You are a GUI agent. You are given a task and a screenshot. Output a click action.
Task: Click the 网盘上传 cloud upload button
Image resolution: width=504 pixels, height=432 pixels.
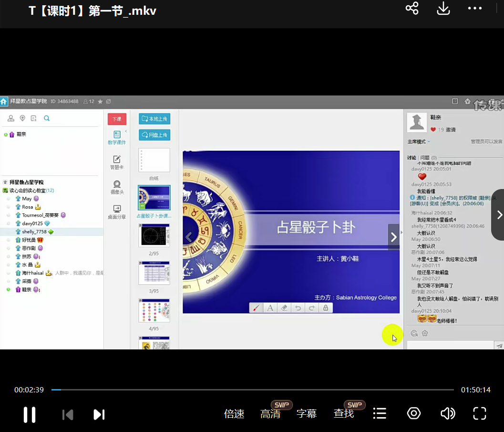coord(154,135)
